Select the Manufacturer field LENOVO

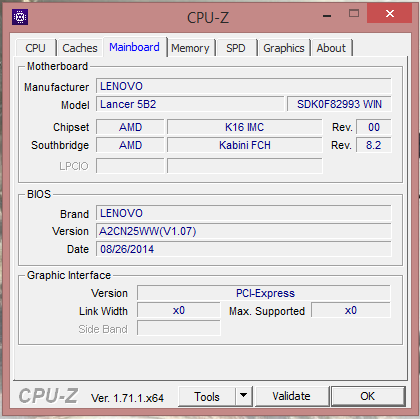click(244, 86)
